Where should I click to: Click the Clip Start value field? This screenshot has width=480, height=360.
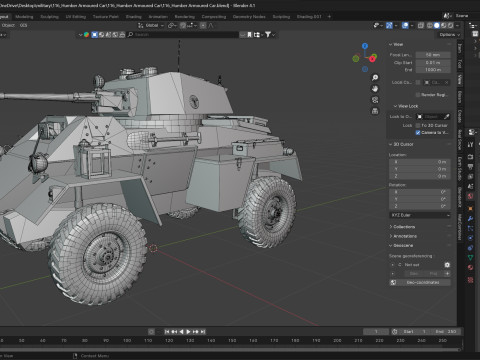[x=433, y=62]
